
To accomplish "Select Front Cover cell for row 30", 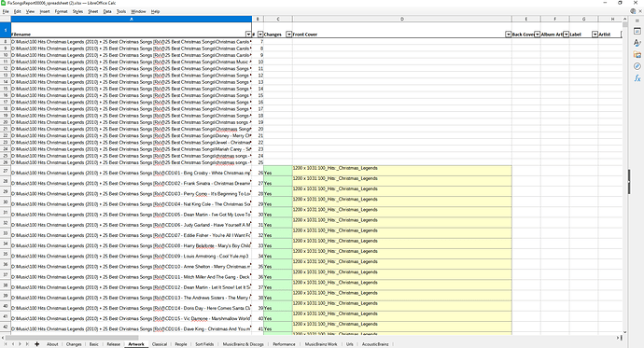I will pos(402,202).
